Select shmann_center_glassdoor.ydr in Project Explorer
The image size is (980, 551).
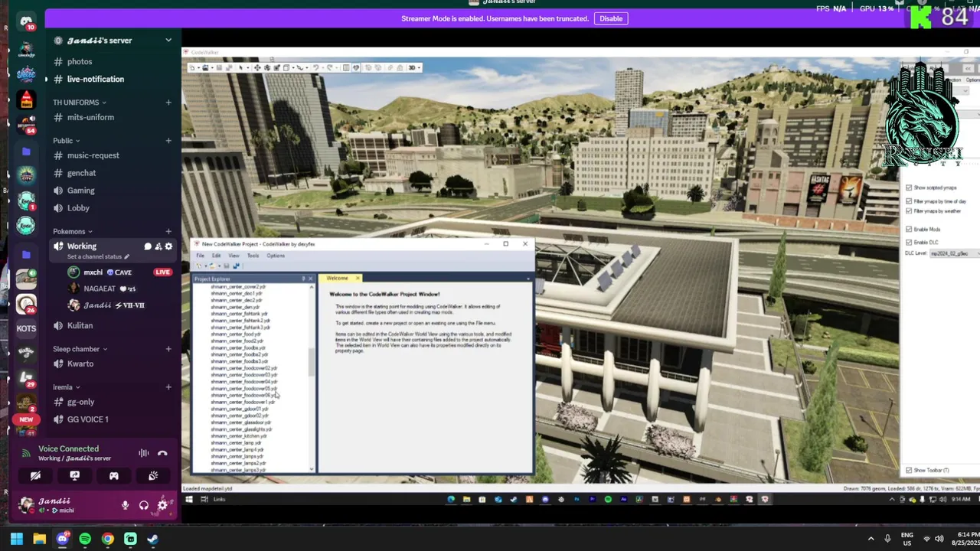tap(241, 422)
